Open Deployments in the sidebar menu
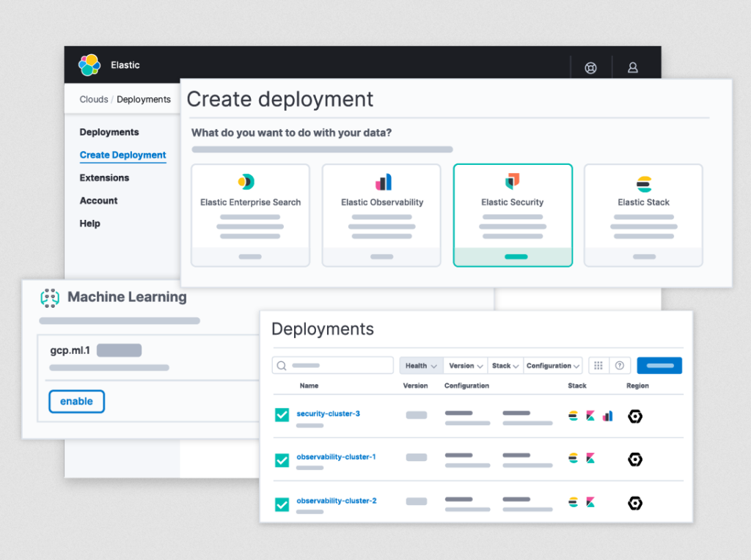Image resolution: width=751 pixels, height=560 pixels. click(109, 132)
